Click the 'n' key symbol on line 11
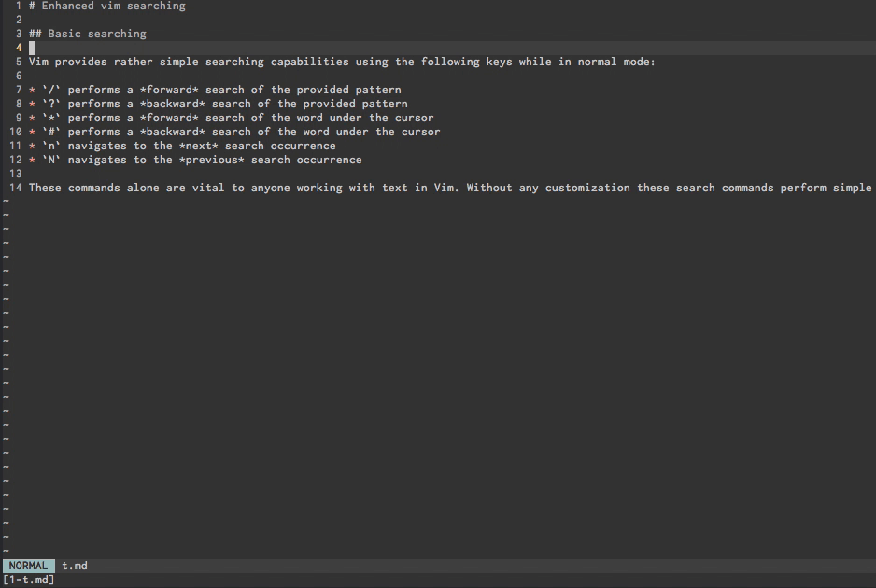Viewport: 876px width, 588px height. click(50, 146)
